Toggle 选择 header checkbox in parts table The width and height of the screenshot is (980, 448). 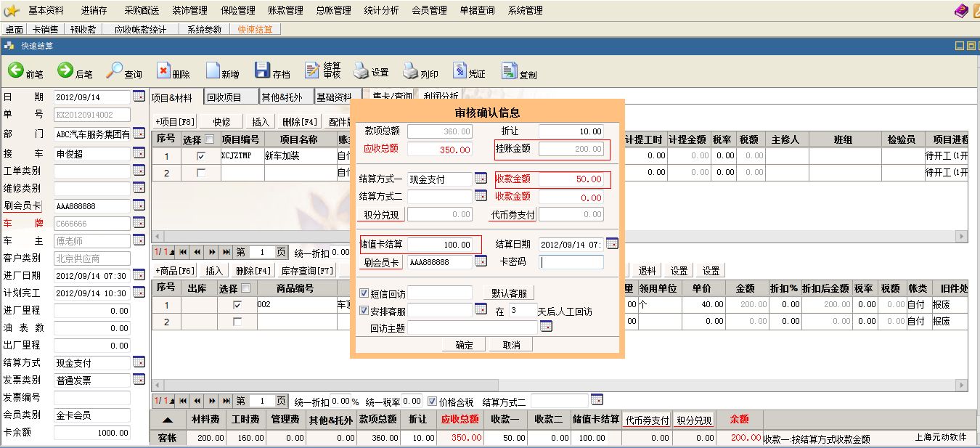(x=245, y=288)
